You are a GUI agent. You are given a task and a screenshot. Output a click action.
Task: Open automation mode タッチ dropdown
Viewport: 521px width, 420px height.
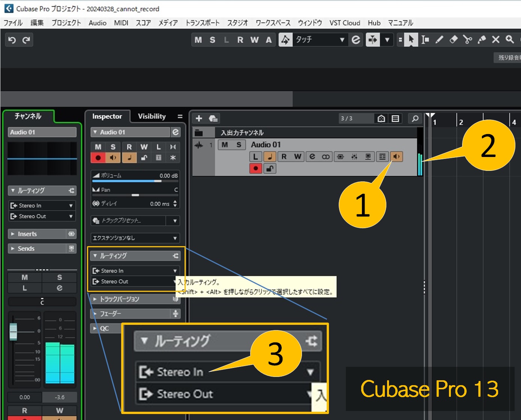(320, 40)
